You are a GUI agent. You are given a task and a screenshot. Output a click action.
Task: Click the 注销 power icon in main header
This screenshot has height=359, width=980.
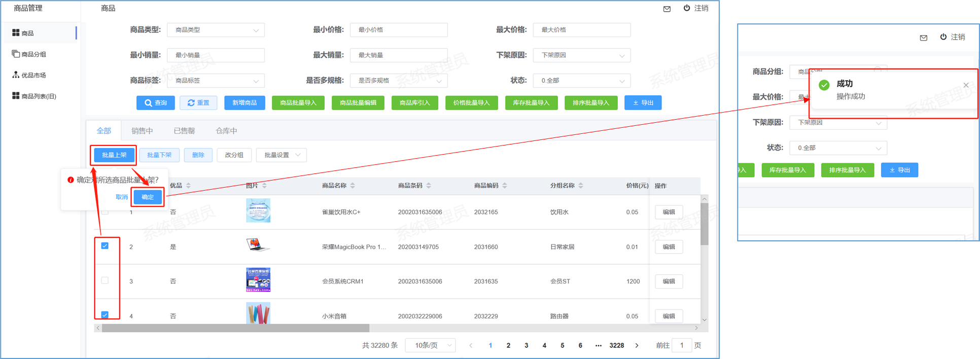[686, 8]
